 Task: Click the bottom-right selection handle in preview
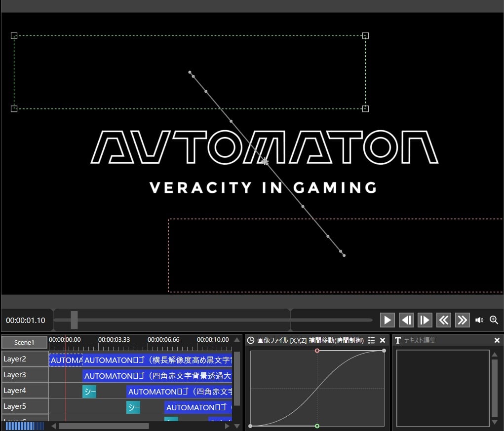365,108
